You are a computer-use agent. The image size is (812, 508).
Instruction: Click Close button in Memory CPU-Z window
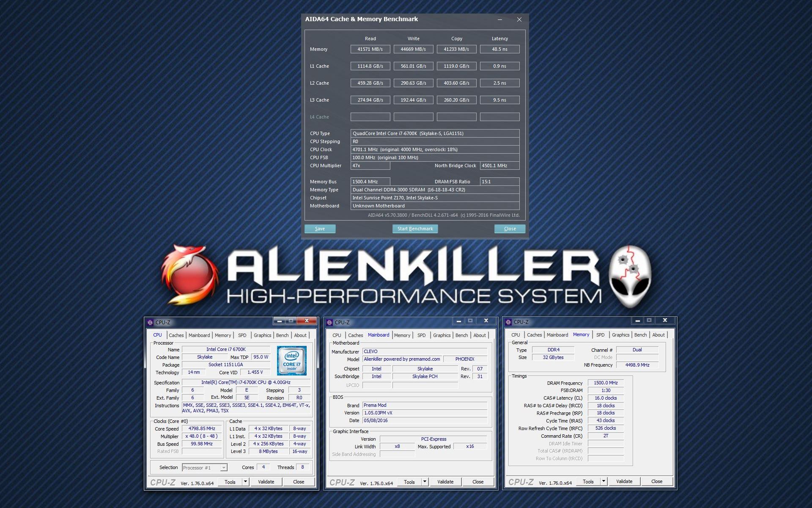pyautogui.click(x=657, y=481)
